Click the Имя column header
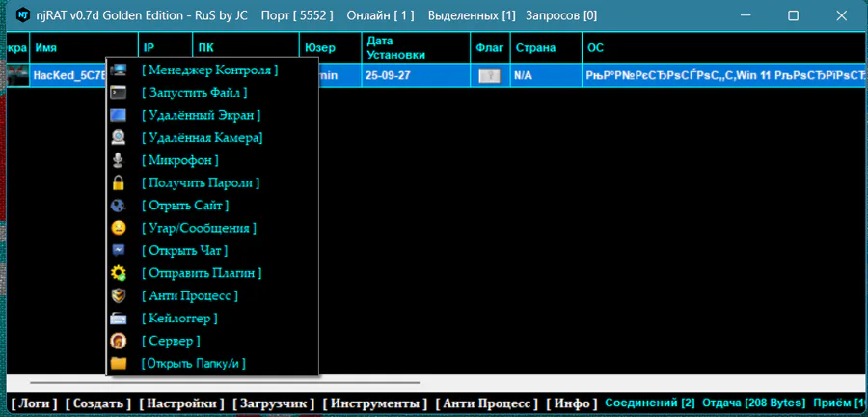868x417 pixels. (84, 47)
